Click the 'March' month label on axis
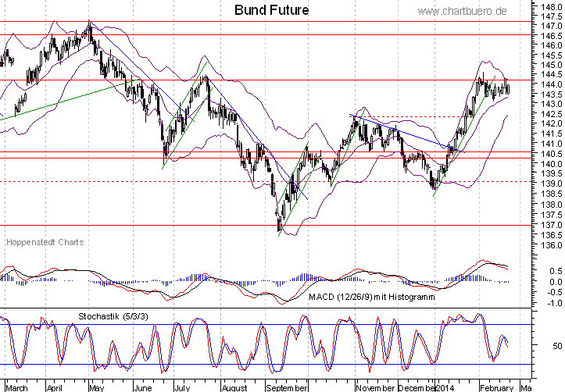The height and width of the screenshot is (392, 565). pos(17,388)
